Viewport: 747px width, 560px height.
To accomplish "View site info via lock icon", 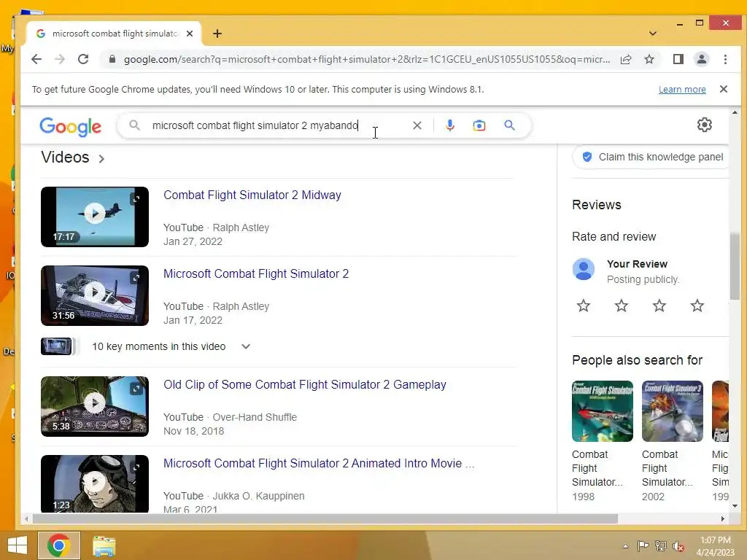I will 112,59.
